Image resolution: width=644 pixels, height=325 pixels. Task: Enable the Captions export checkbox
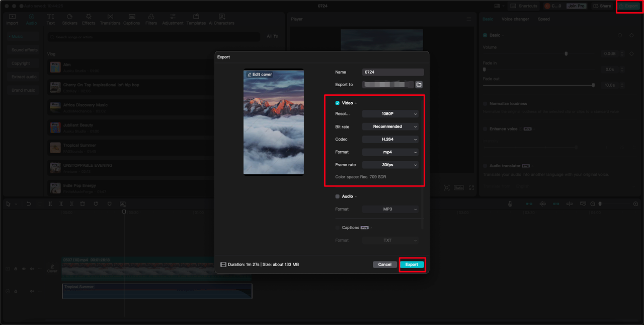[338, 228]
